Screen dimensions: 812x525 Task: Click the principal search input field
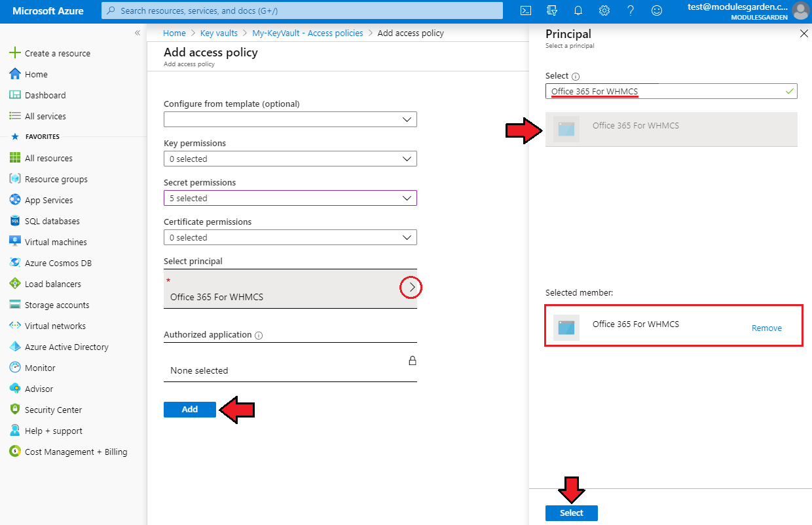(671, 91)
